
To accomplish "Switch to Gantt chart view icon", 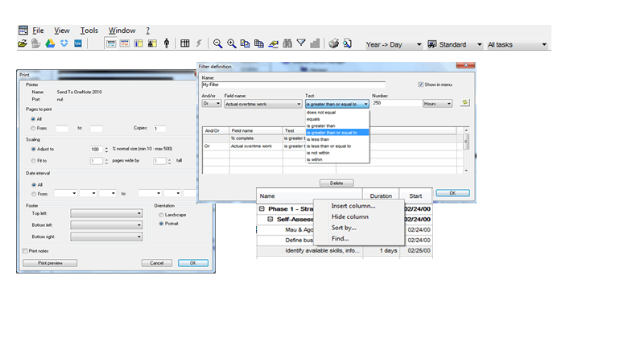I will click(111, 43).
